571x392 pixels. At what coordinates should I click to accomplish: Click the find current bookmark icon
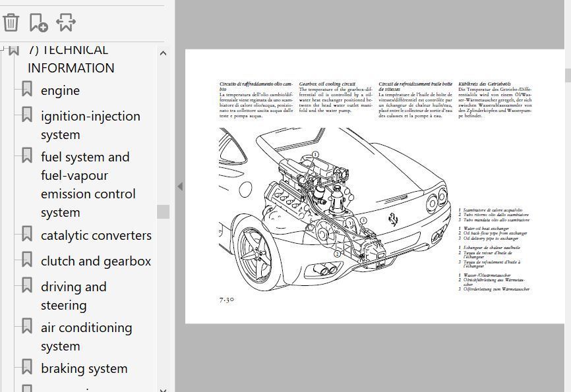66,22
